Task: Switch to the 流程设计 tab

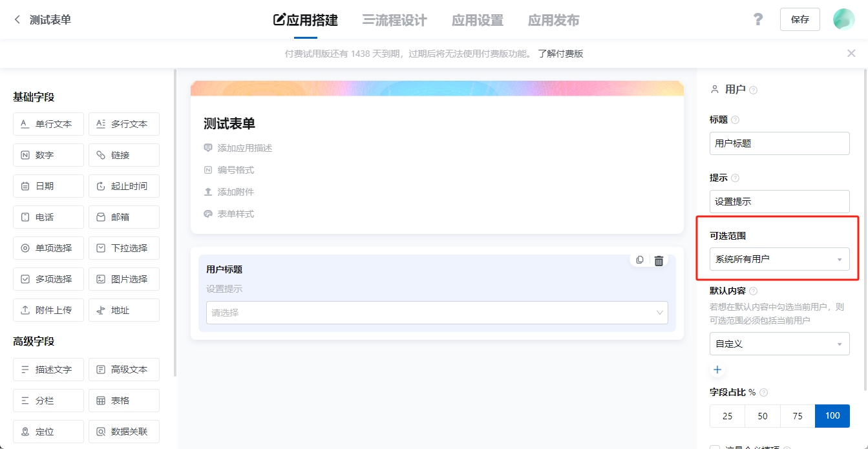Action: (394, 19)
